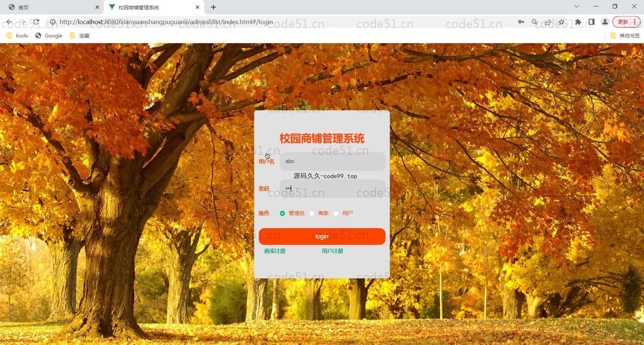Reload the current page

tap(36, 22)
